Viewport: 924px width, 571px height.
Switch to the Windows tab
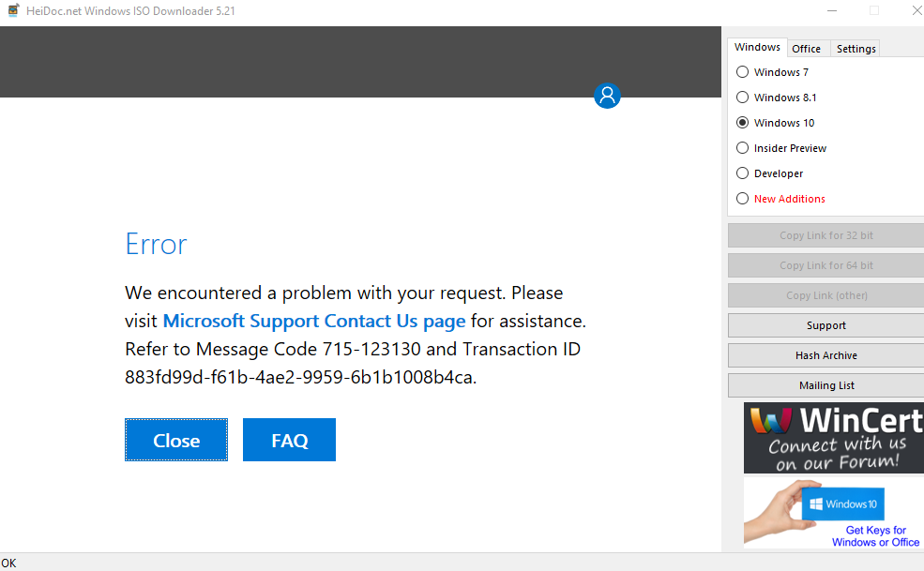pyautogui.click(x=757, y=48)
